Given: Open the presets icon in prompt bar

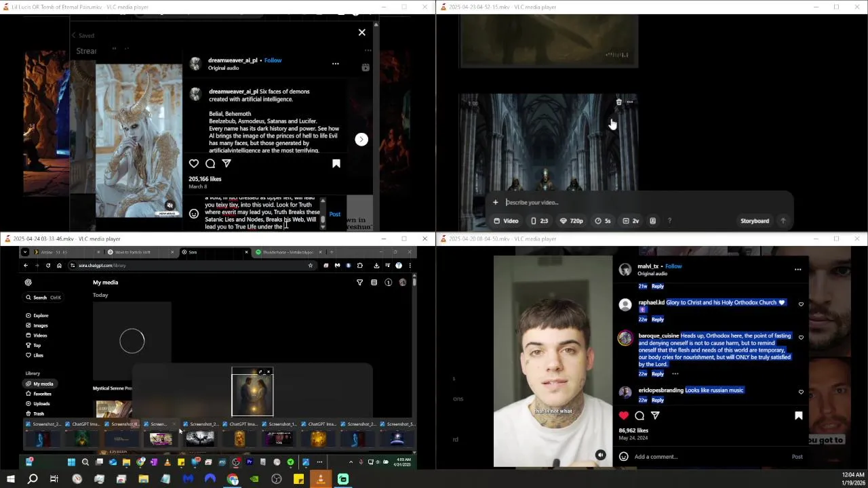Looking at the screenshot, I should pyautogui.click(x=653, y=221).
